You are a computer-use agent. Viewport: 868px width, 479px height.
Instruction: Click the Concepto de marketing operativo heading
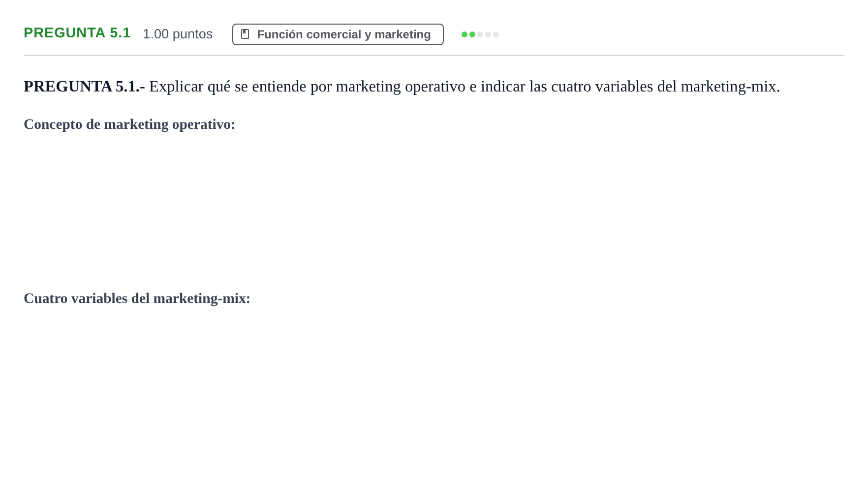tap(129, 124)
